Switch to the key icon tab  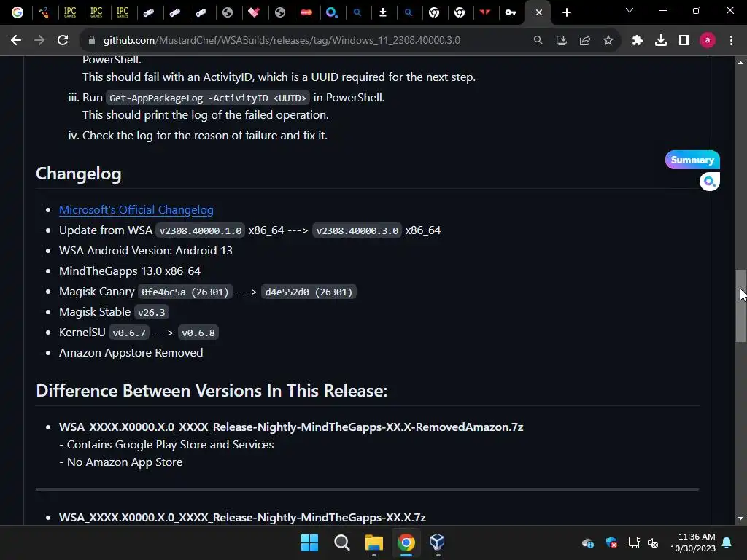511,12
